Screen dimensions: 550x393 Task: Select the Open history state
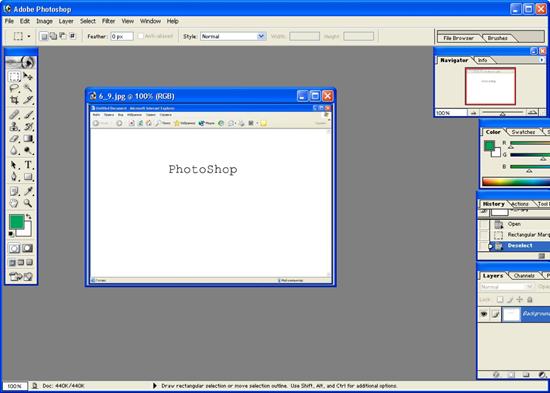[519, 224]
